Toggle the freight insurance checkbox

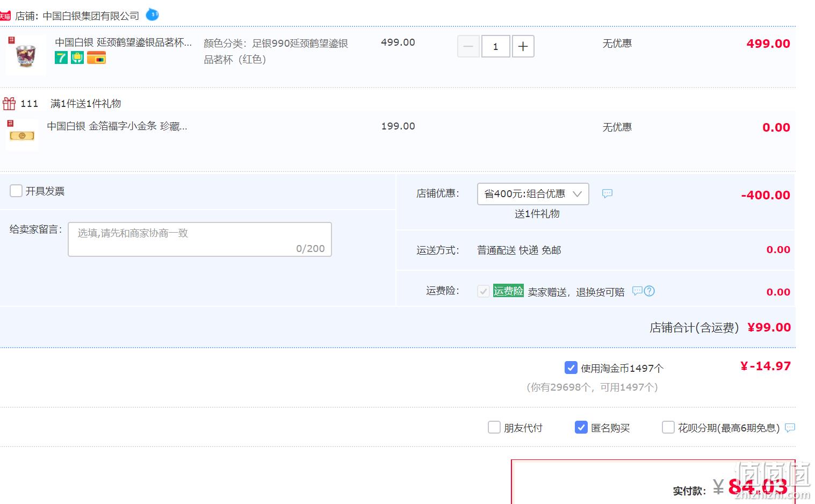click(483, 291)
